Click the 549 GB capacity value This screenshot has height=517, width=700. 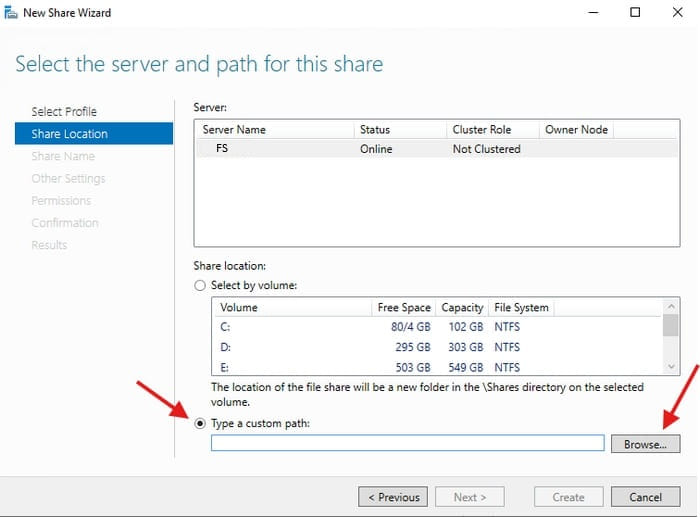pos(466,367)
